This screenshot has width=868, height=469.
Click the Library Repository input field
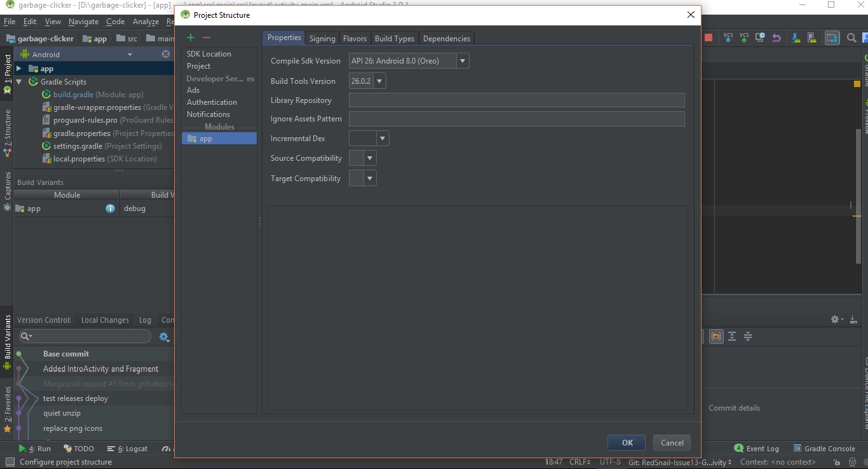pos(517,100)
